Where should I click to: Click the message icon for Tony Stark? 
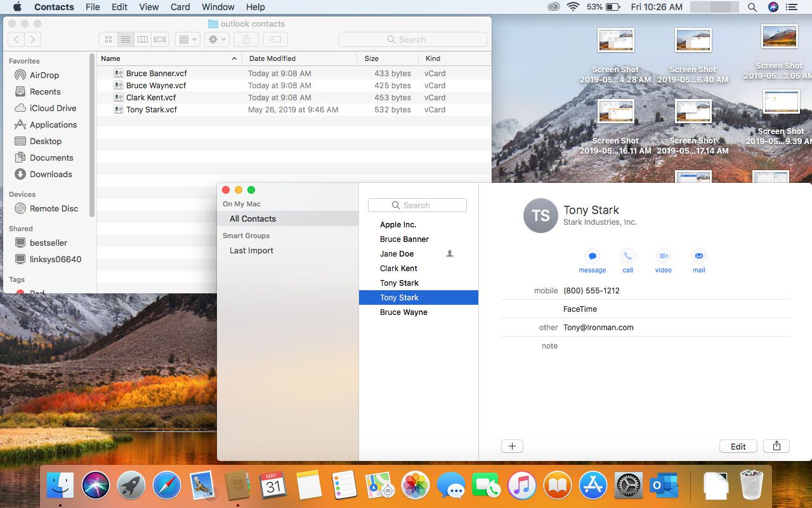click(x=593, y=256)
